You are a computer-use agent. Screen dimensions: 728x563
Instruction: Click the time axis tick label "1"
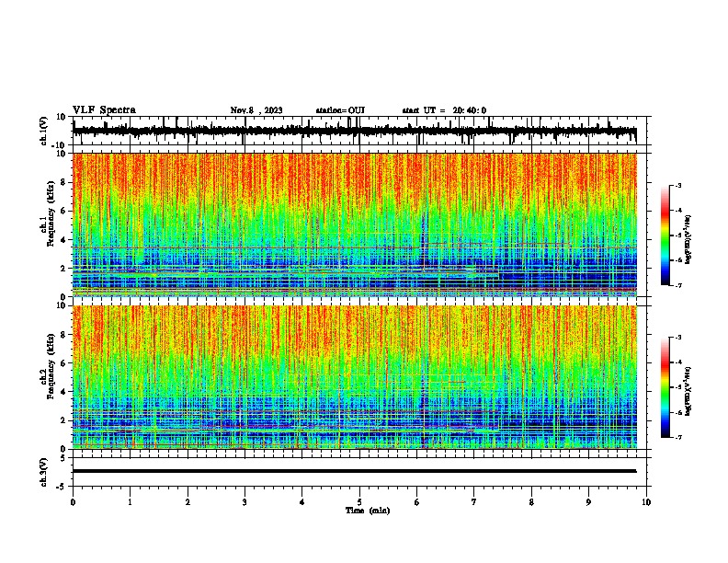130,502
